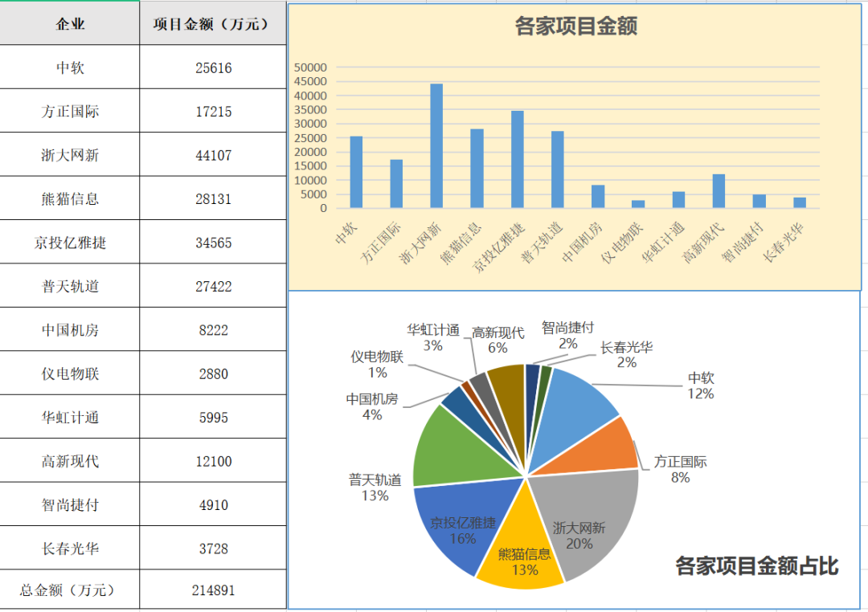
Task: Select the 熊猫信息 cell
Action: pyautogui.click(x=70, y=198)
